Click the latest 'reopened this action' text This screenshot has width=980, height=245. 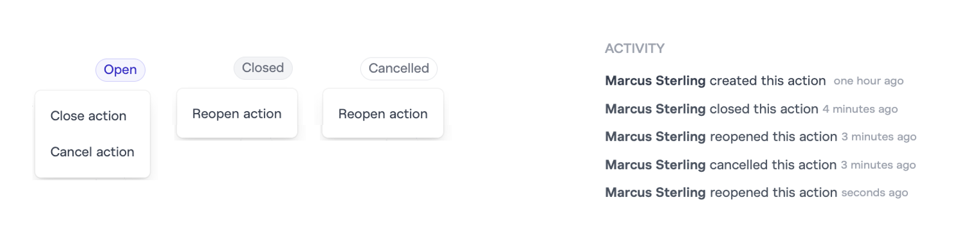coord(773,192)
